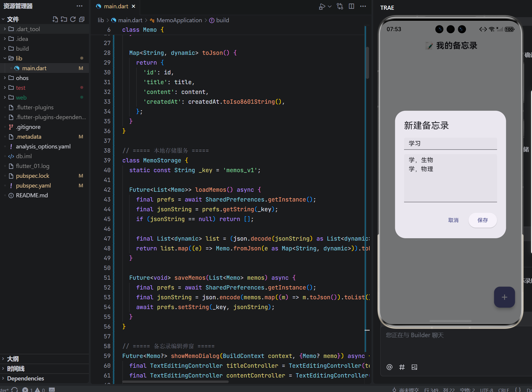Click the image attach icon in chat
The height and width of the screenshot is (392, 532).
[414, 367]
